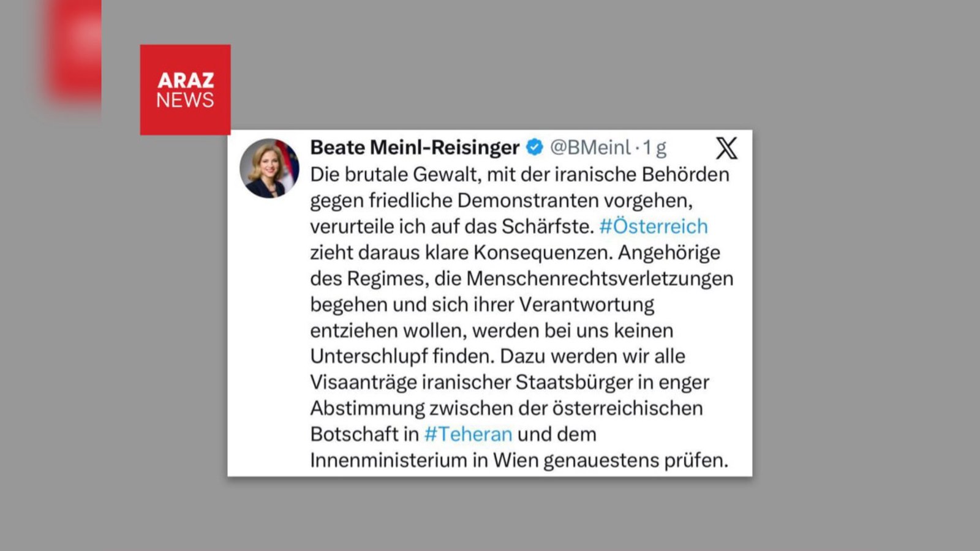Click the blue verified badge
The width and height of the screenshot is (980, 551).
[535, 148]
